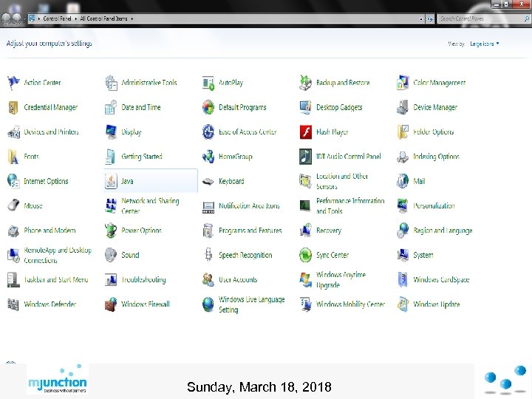Open the Windows Live Language Setting link

251,304
